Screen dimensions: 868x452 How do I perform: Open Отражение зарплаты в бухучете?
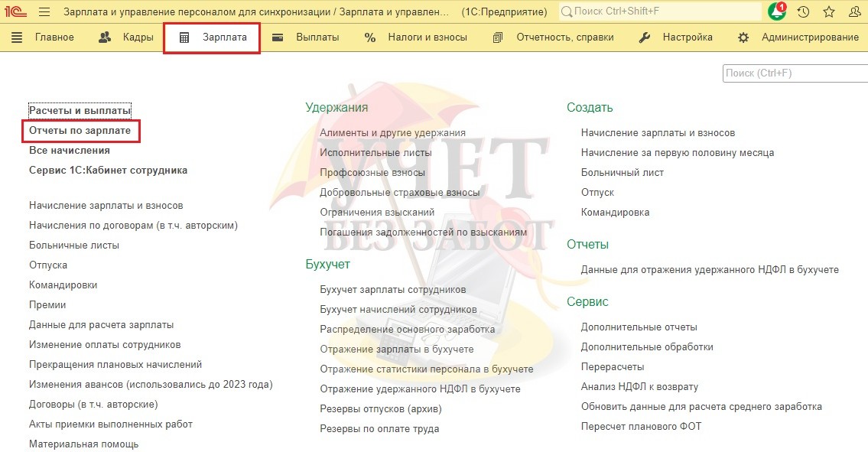pyautogui.click(x=397, y=349)
